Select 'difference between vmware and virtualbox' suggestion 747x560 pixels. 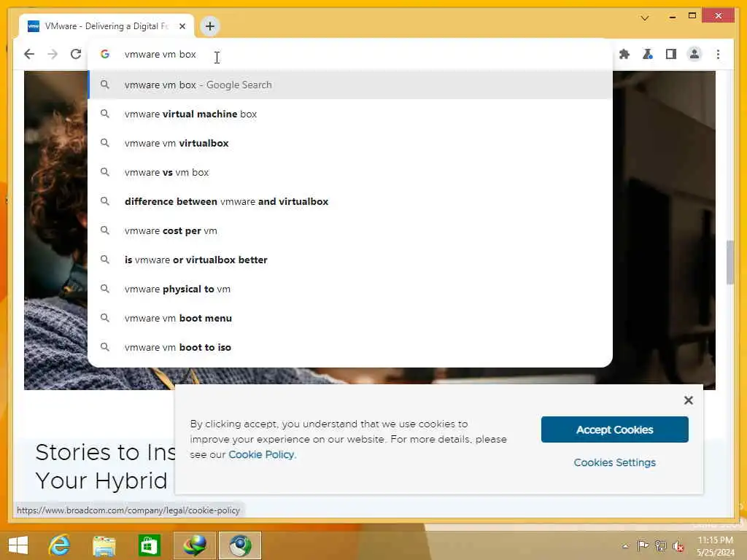(350, 201)
